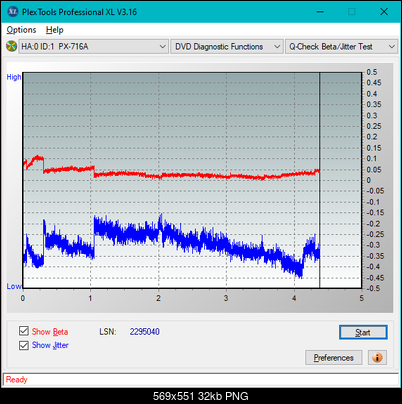Close the PlexTools window
The height and width of the screenshot is (404, 402).
pos(384,12)
